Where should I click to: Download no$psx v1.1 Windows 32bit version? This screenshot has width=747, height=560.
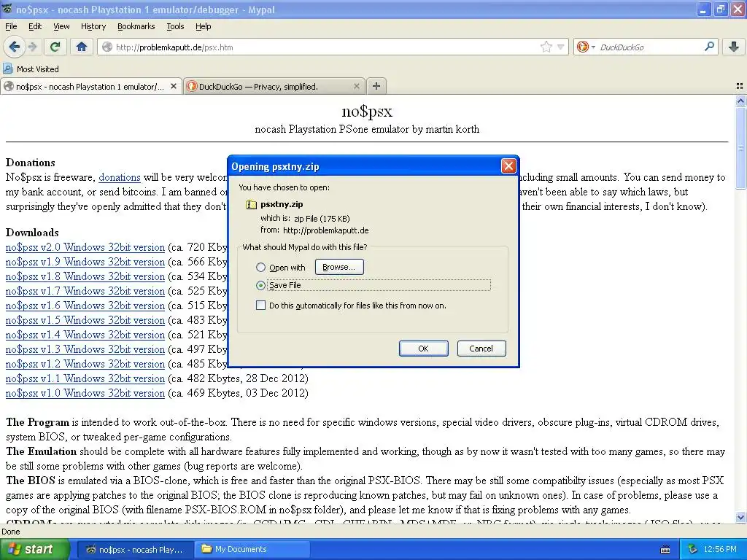(x=85, y=378)
